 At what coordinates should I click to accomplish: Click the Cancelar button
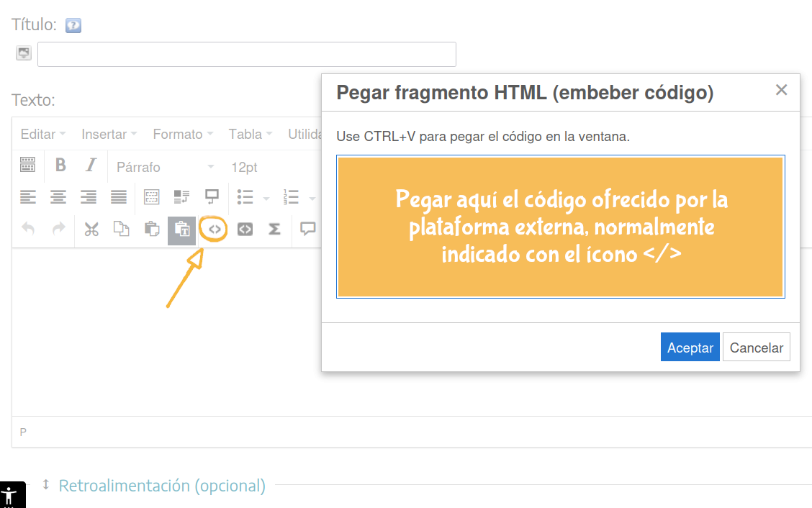pyautogui.click(x=756, y=348)
